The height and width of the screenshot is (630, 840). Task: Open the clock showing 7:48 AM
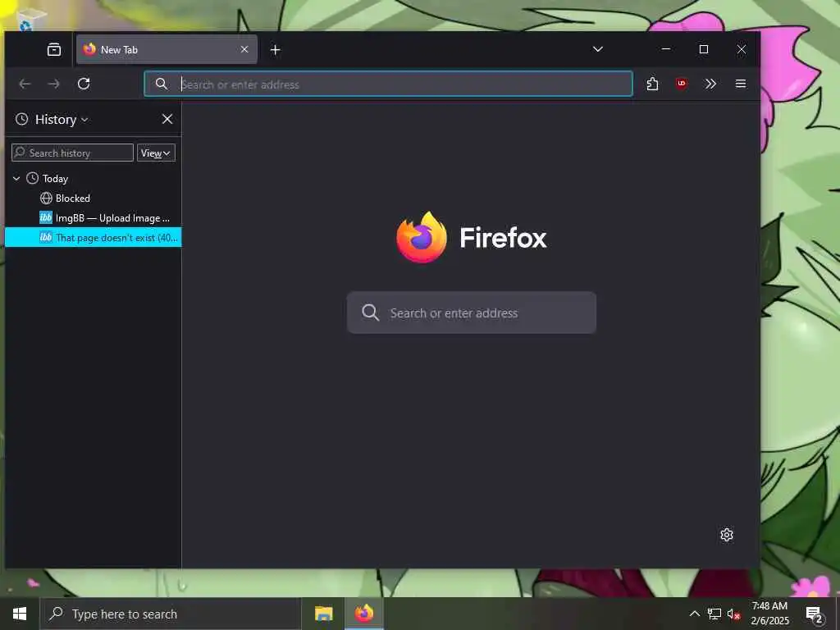[x=769, y=614]
